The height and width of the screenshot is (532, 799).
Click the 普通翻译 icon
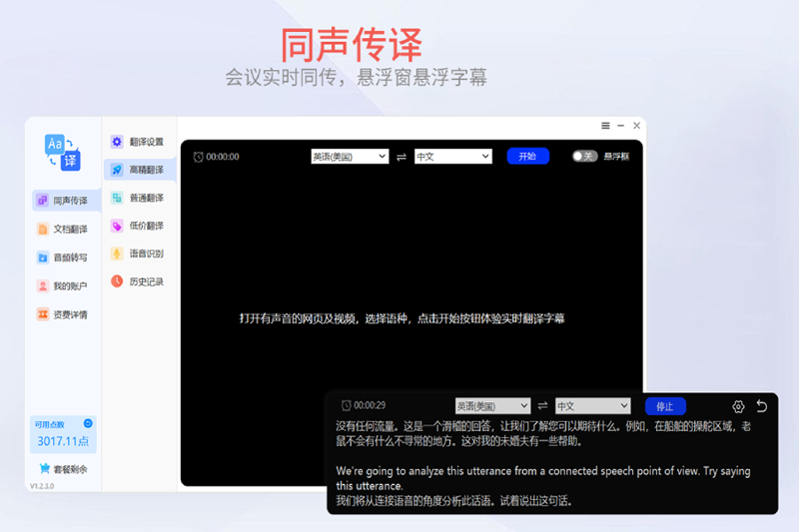(117, 198)
